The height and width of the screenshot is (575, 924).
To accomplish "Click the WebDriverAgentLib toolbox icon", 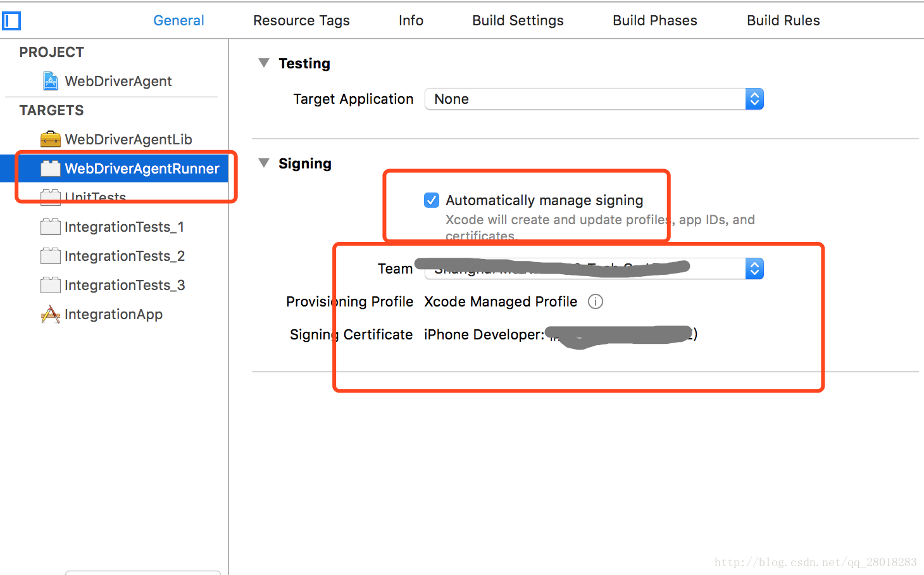I will 50,139.
